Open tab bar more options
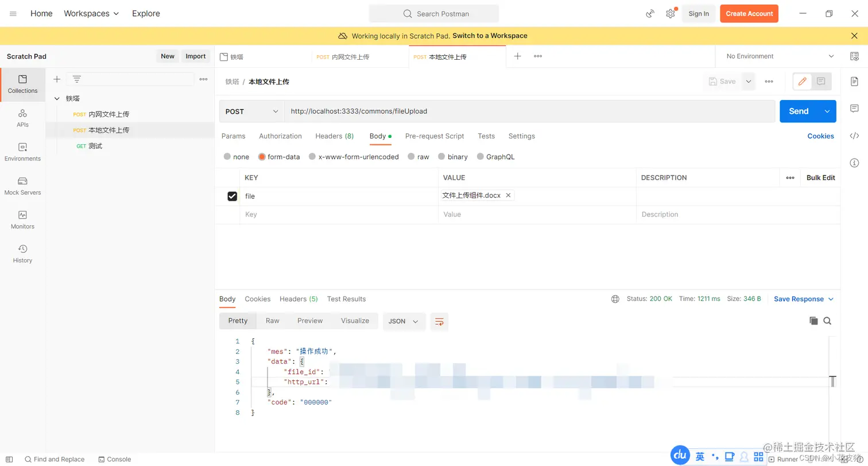Viewport: 868px width, 466px height. (538, 56)
